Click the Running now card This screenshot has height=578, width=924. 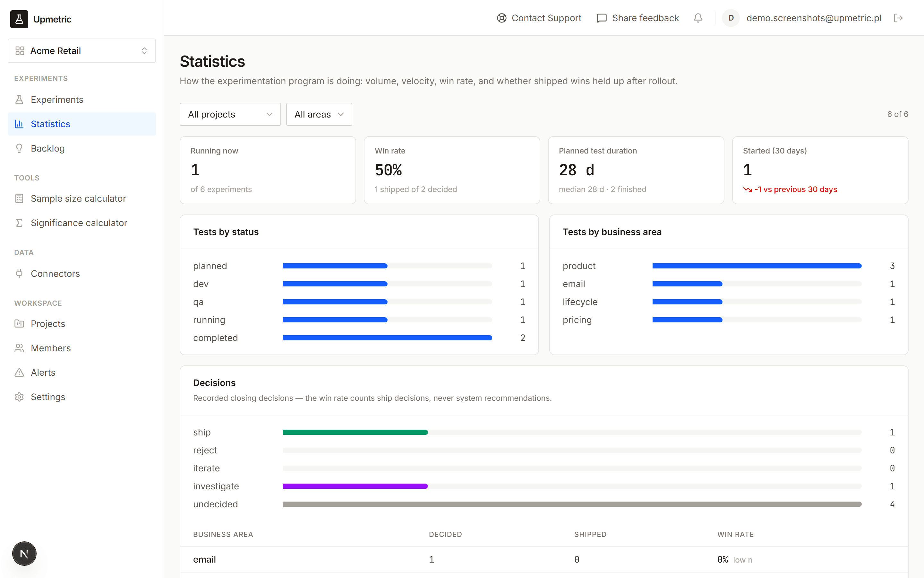(x=268, y=170)
